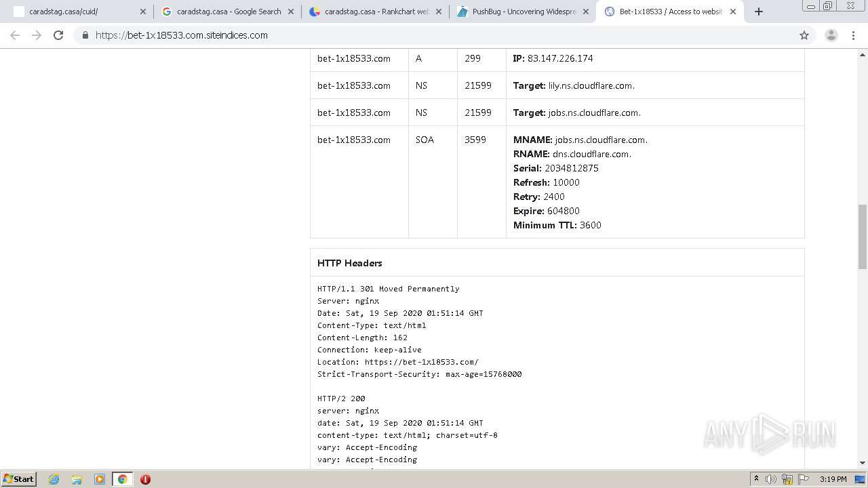Screen dimensions: 868x488
Task: Switch to caradstag.casa Rankchart tab
Action: tap(375, 12)
